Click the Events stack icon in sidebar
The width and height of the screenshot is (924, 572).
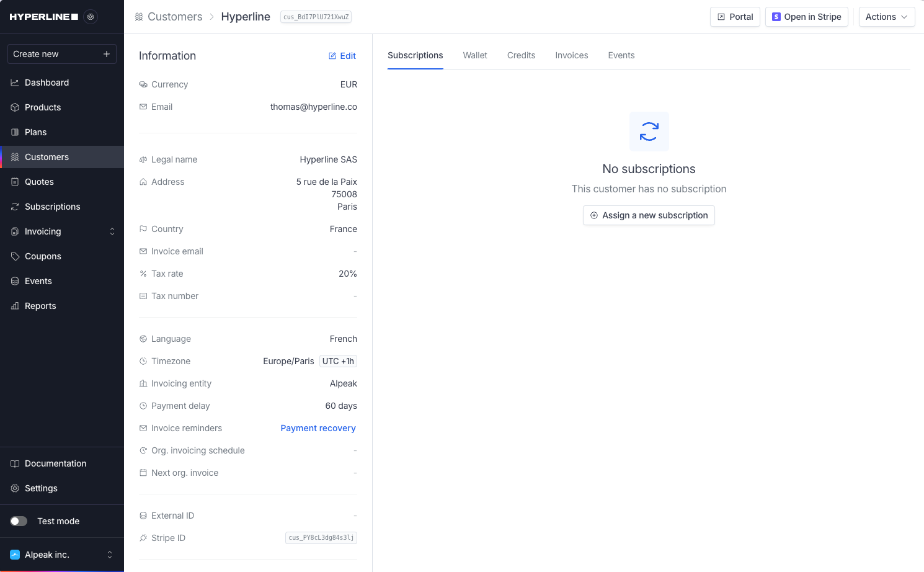(15, 281)
